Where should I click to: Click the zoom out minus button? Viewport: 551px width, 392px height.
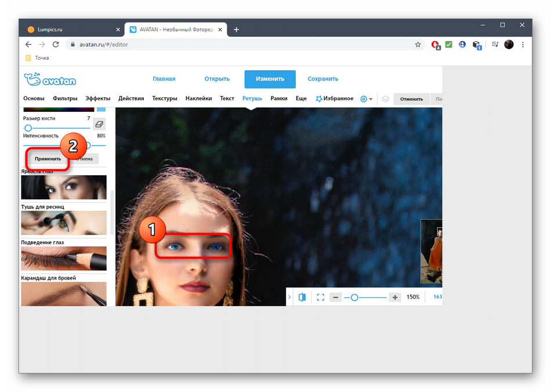click(x=335, y=297)
